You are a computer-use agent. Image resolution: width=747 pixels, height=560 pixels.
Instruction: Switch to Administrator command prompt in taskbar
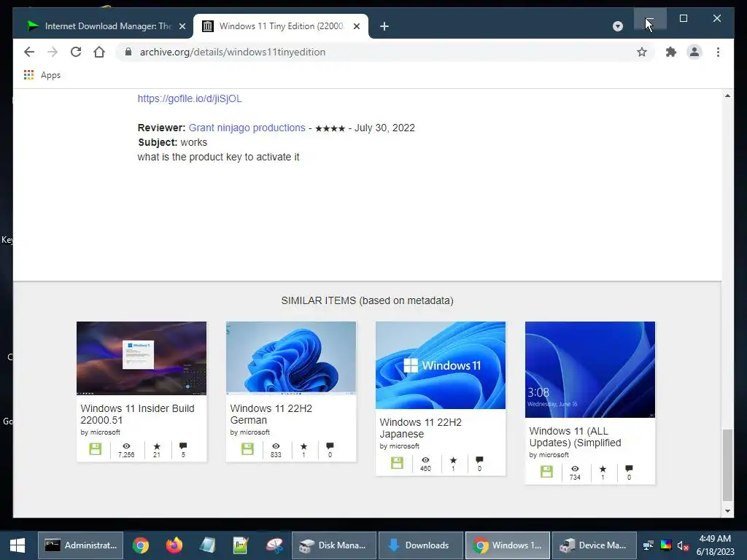pyautogui.click(x=80, y=545)
